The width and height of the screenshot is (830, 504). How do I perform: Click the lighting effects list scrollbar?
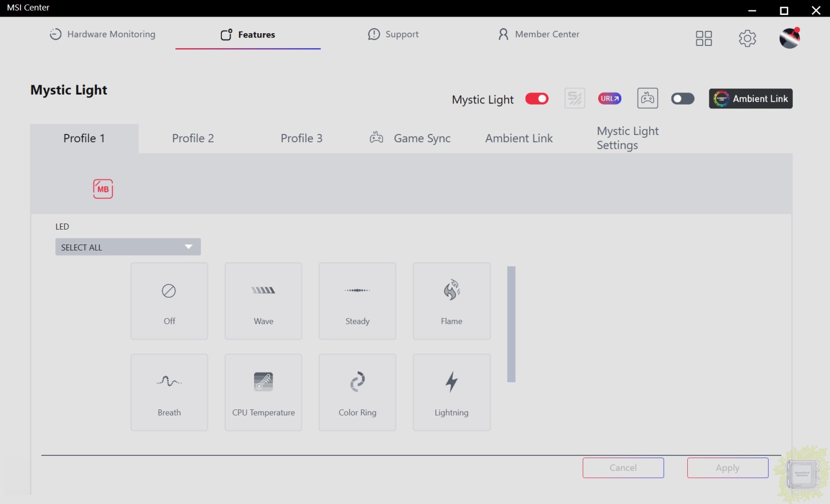tap(511, 324)
